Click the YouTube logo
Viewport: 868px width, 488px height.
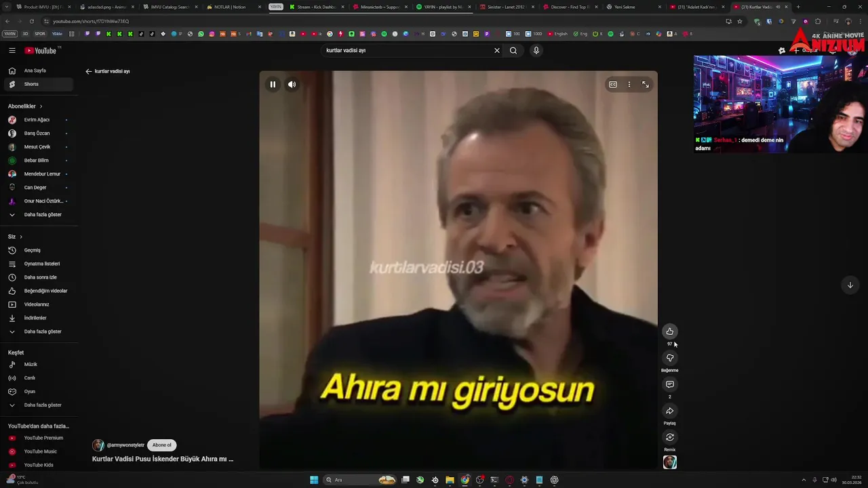click(41, 50)
